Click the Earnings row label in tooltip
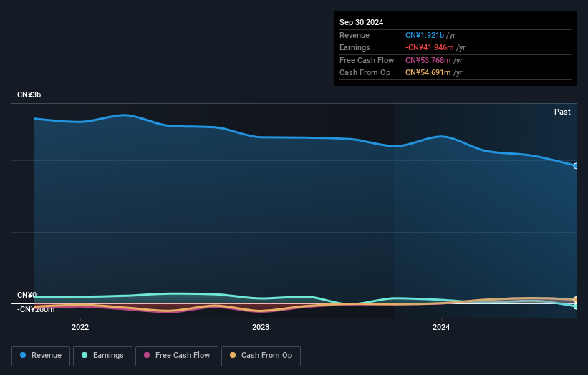Viewport: 588px width, 375px height. coord(355,47)
